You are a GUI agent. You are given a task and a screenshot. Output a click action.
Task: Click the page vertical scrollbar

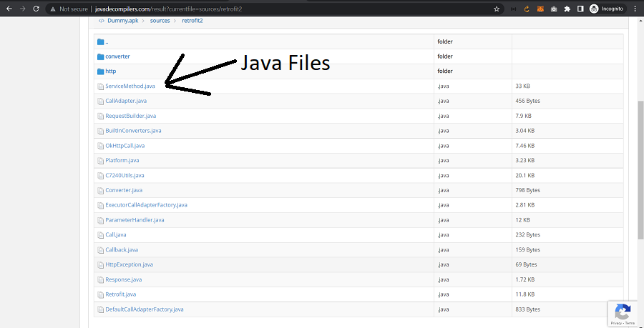pyautogui.click(x=640, y=170)
